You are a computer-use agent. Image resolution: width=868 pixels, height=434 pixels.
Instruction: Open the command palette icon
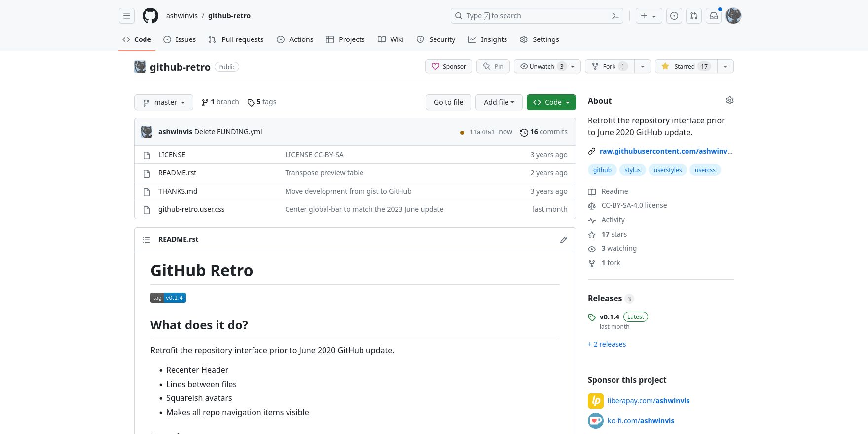click(615, 16)
